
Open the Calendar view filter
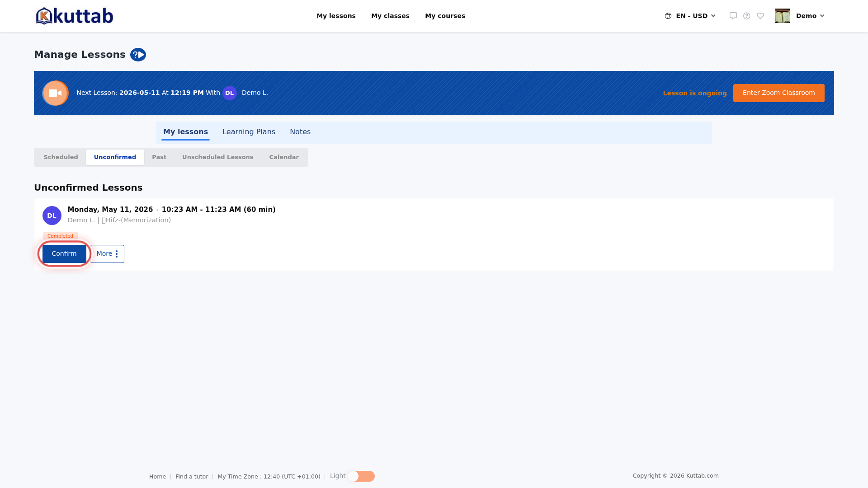click(284, 157)
